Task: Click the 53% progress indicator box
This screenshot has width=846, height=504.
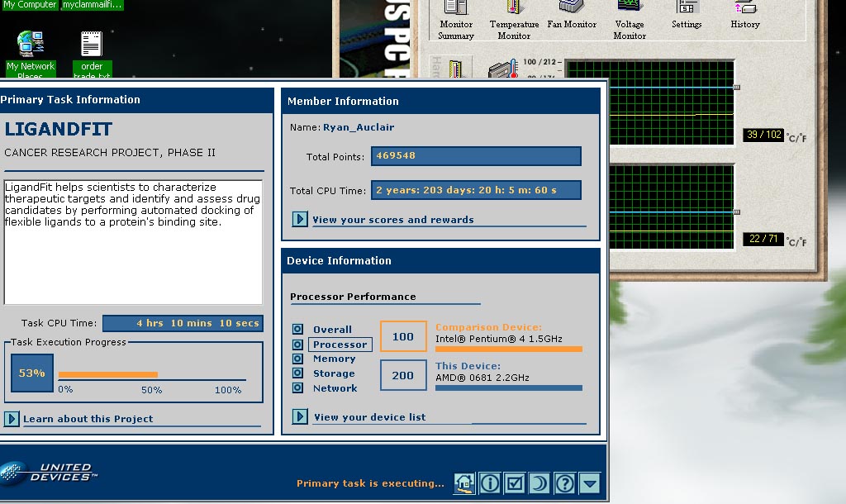Action: (x=32, y=373)
